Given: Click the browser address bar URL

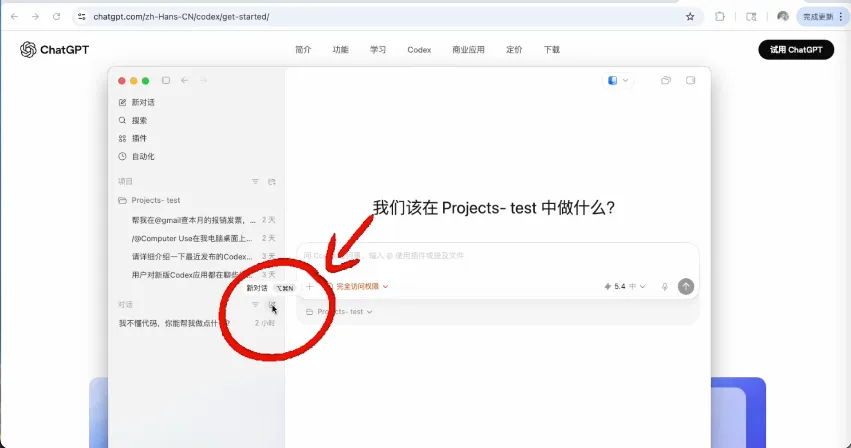Looking at the screenshot, I should [x=181, y=17].
